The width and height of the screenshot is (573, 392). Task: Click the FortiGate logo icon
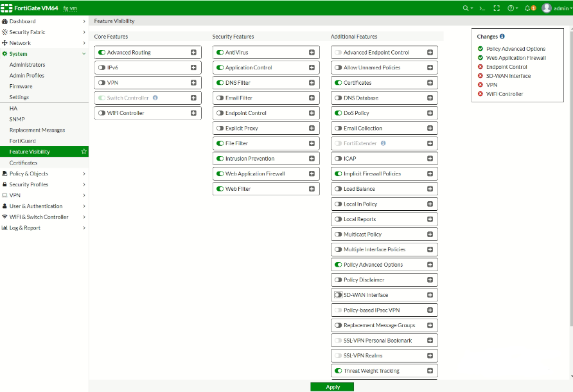click(x=6, y=8)
